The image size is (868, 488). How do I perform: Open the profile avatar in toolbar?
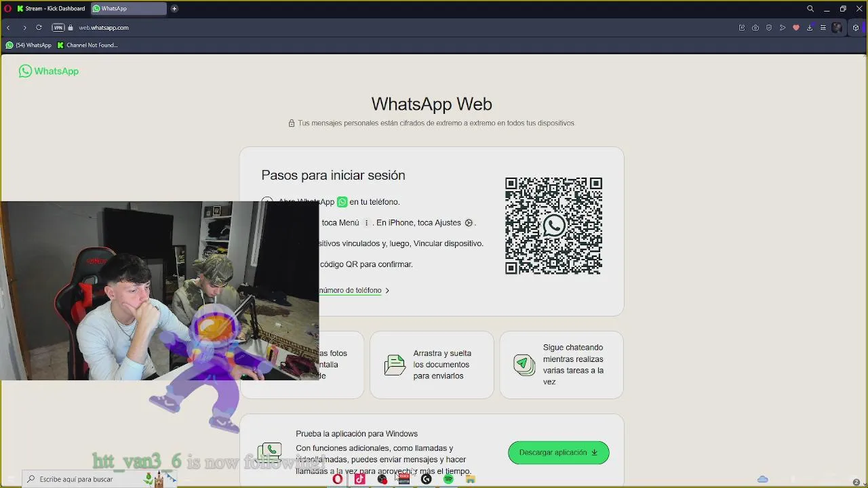(837, 28)
